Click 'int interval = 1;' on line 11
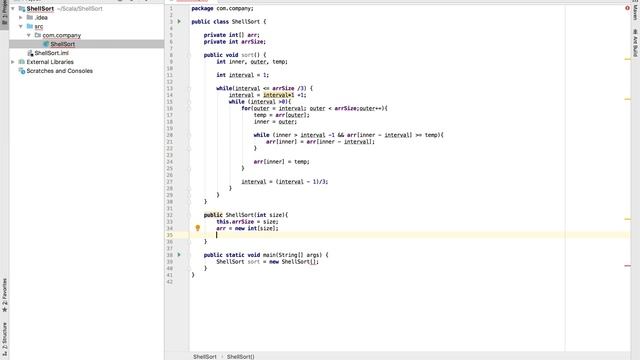 242,75
